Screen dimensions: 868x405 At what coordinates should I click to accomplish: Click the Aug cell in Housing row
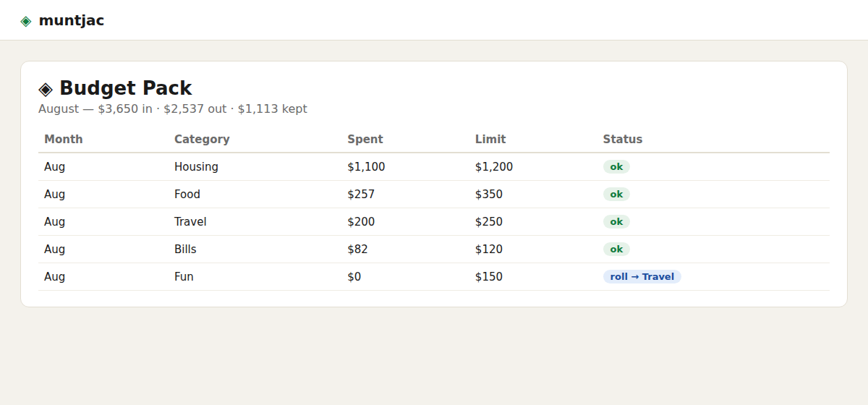click(54, 167)
